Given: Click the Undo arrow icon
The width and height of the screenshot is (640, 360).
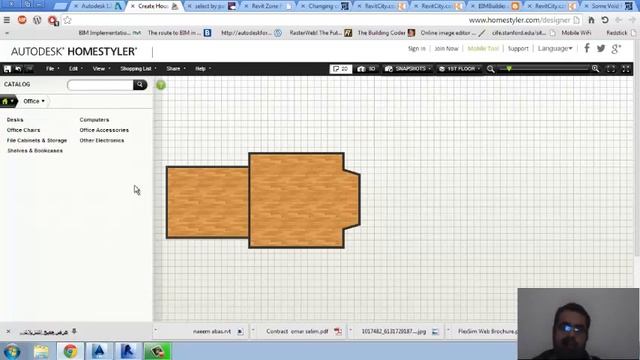Looking at the screenshot, I should [x=18, y=69].
